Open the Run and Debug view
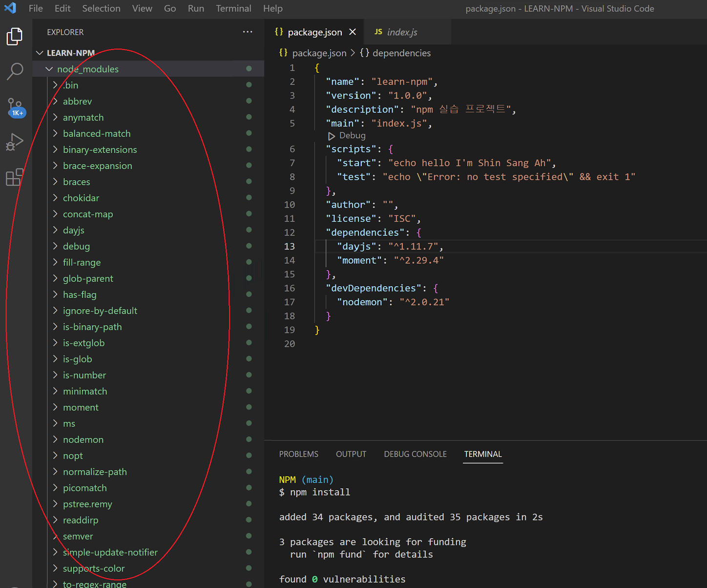 [15, 142]
